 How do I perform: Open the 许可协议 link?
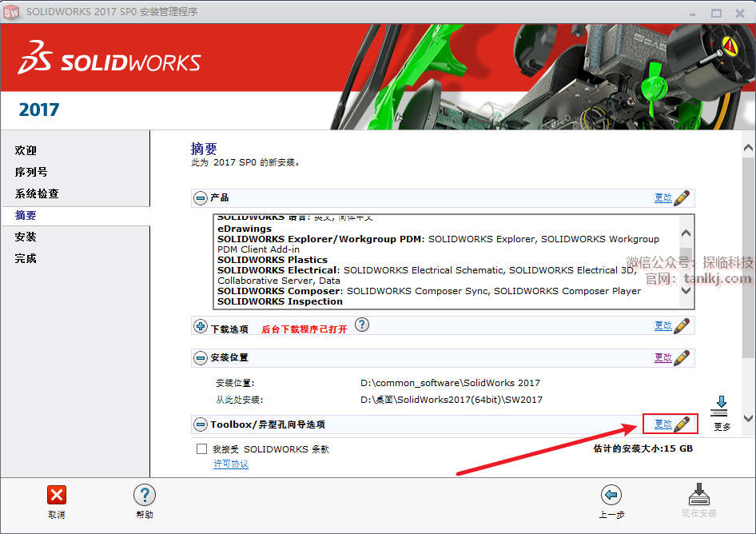[230, 464]
